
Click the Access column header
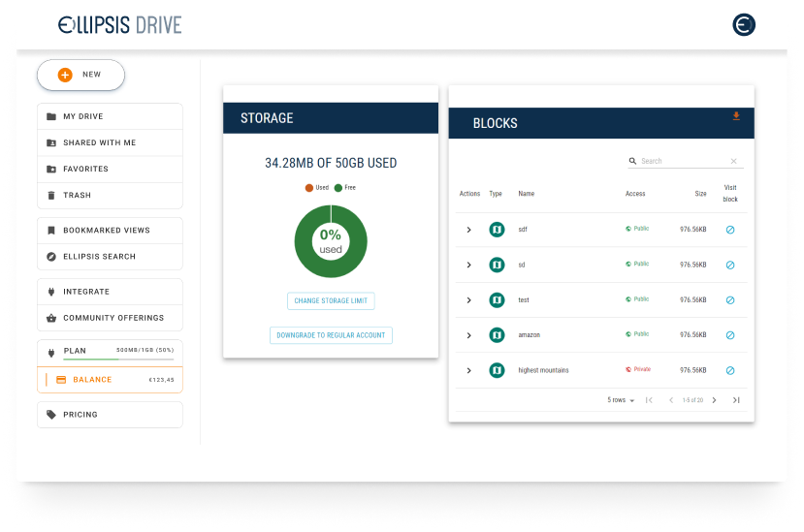(635, 194)
